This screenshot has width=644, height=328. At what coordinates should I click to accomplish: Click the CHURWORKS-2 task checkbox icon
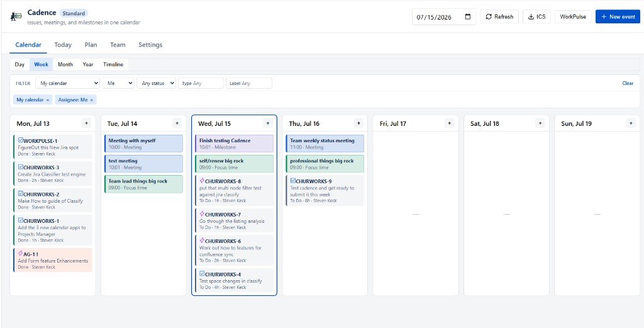21,194
